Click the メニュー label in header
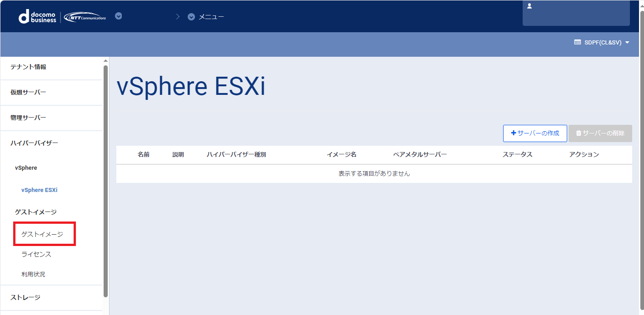Viewport: 644px width, 315px height. click(x=211, y=17)
